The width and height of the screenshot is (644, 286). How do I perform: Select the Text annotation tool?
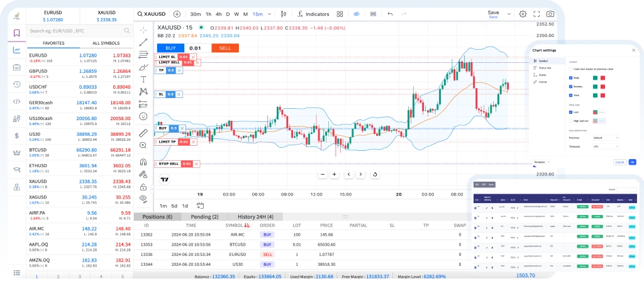click(143, 79)
